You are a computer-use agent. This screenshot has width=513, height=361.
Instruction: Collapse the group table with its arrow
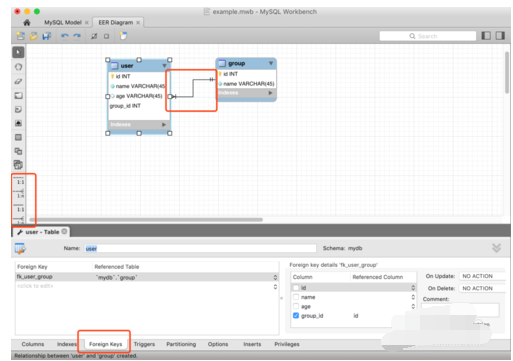pos(271,63)
